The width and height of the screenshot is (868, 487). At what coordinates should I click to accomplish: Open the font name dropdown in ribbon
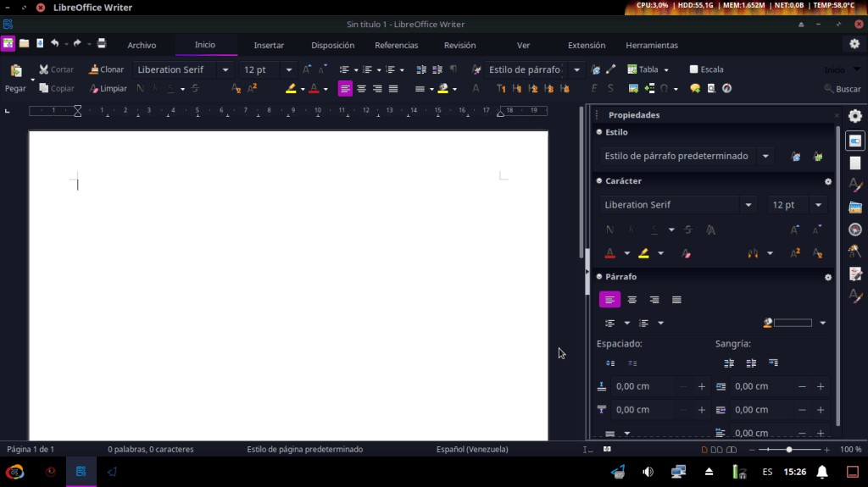(x=225, y=69)
